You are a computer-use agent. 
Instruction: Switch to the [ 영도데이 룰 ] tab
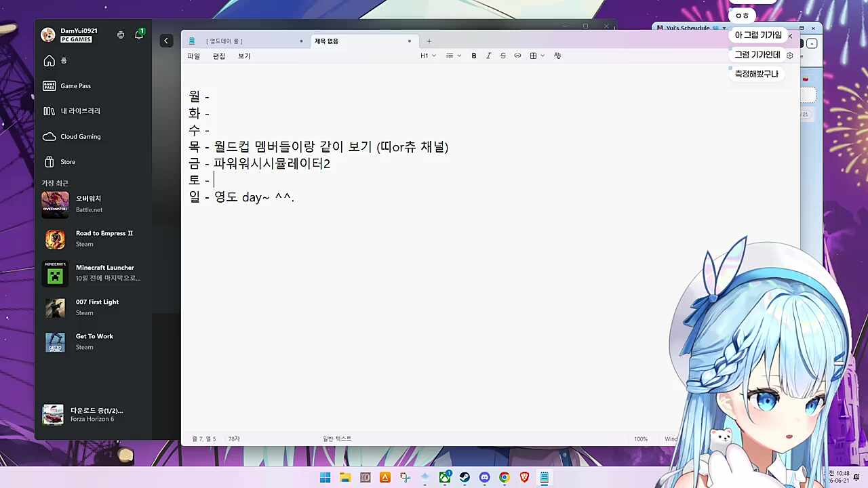point(245,41)
